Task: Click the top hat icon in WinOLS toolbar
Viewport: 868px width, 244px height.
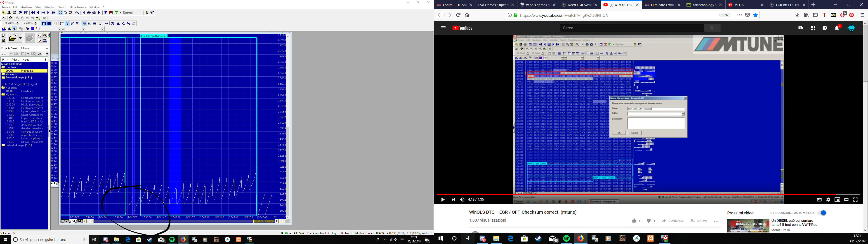Action: pyautogui.click(x=9, y=13)
